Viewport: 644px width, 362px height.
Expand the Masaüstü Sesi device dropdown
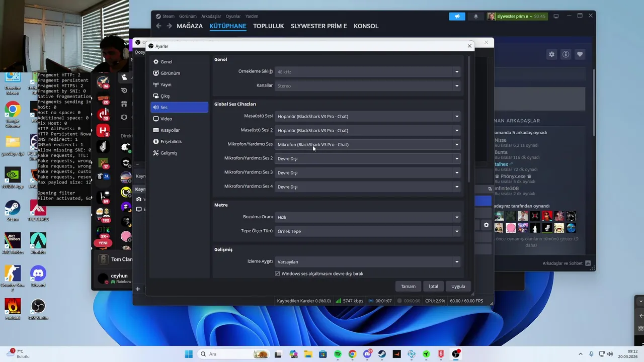[368, 116]
